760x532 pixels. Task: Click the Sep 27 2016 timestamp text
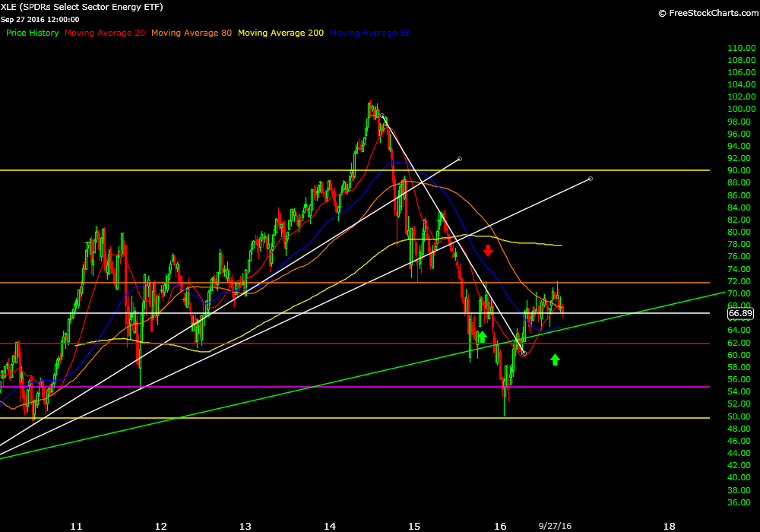point(42,20)
